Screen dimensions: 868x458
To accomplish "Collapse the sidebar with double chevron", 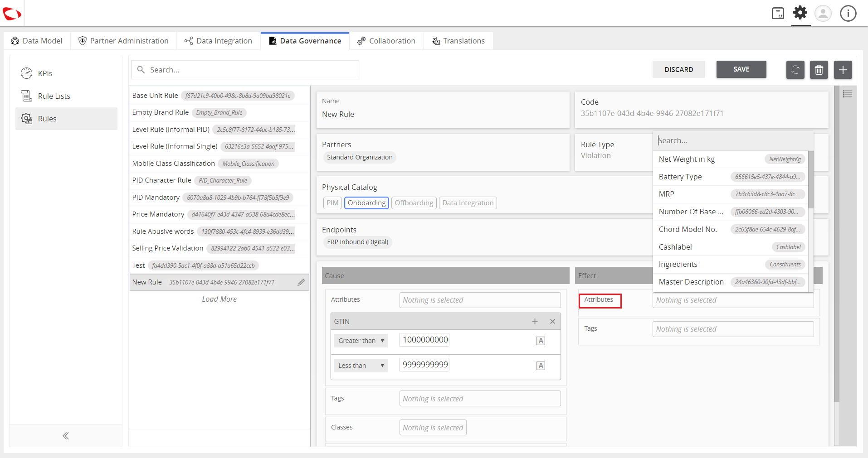I will pyautogui.click(x=66, y=436).
